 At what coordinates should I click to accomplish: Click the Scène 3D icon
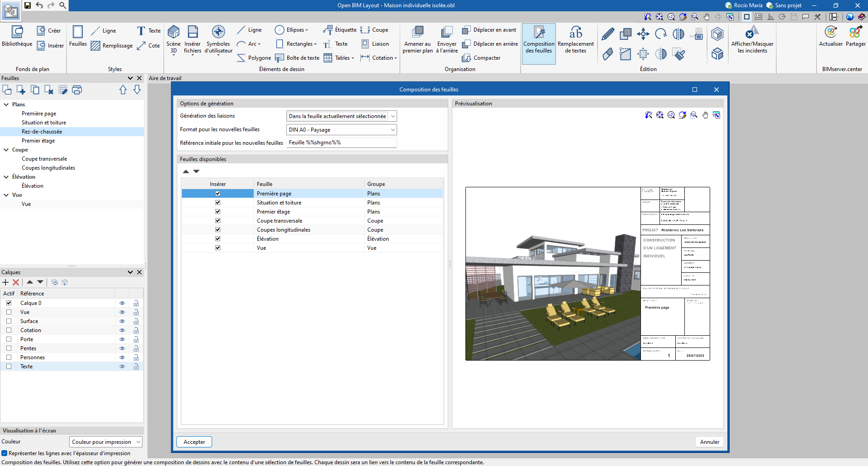[x=173, y=33]
